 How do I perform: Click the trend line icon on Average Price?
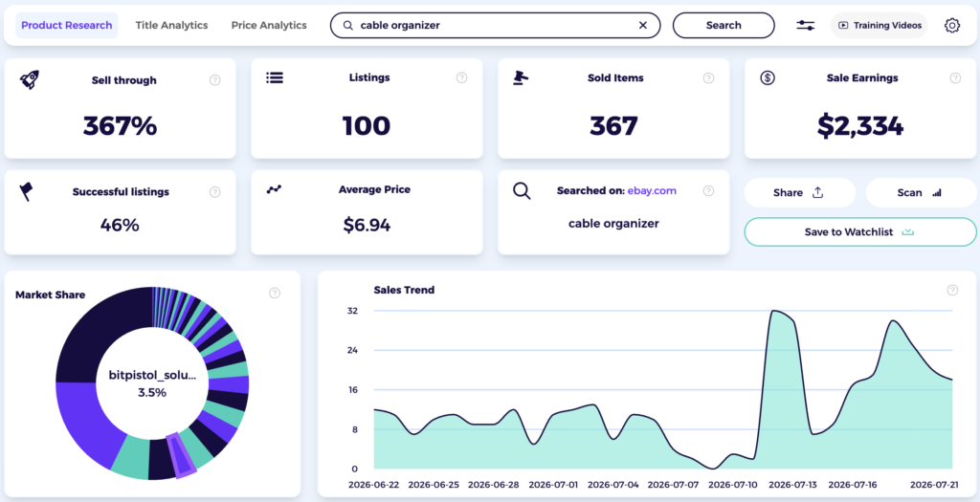[x=275, y=189]
